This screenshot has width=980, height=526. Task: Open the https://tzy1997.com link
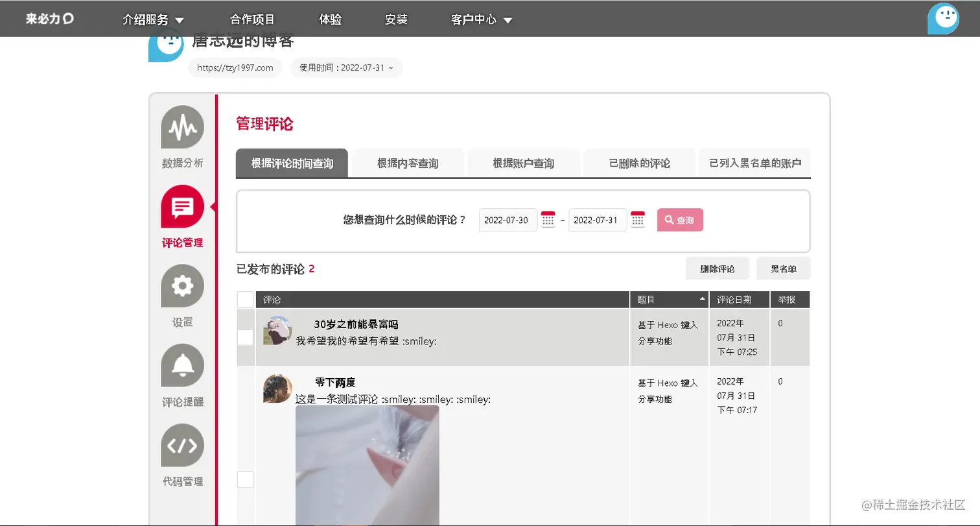tap(235, 67)
